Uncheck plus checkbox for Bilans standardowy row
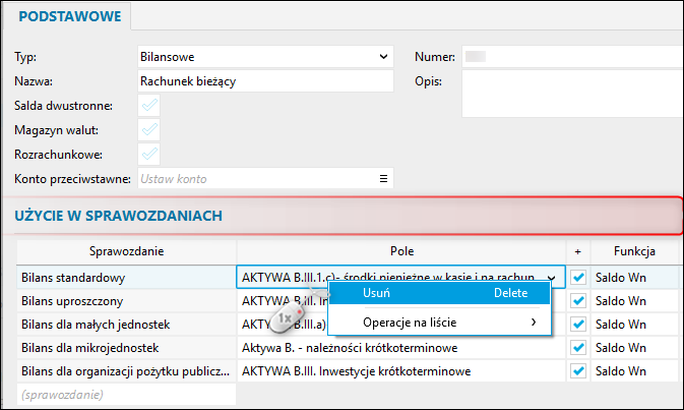This screenshot has width=684, height=410. (578, 277)
